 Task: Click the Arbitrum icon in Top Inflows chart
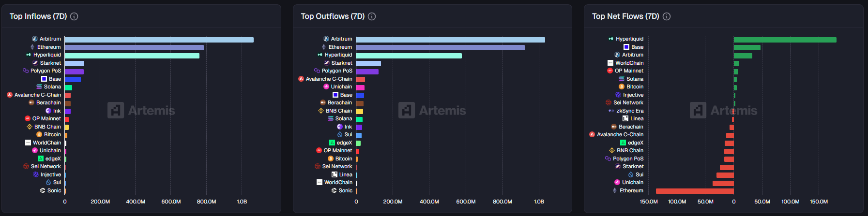coord(35,39)
